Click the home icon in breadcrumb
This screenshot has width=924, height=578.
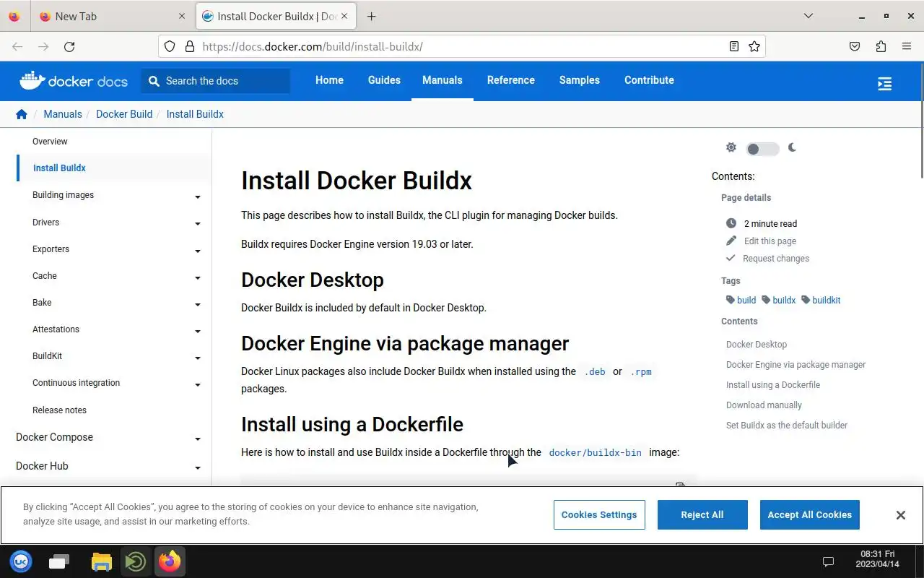tap(22, 114)
